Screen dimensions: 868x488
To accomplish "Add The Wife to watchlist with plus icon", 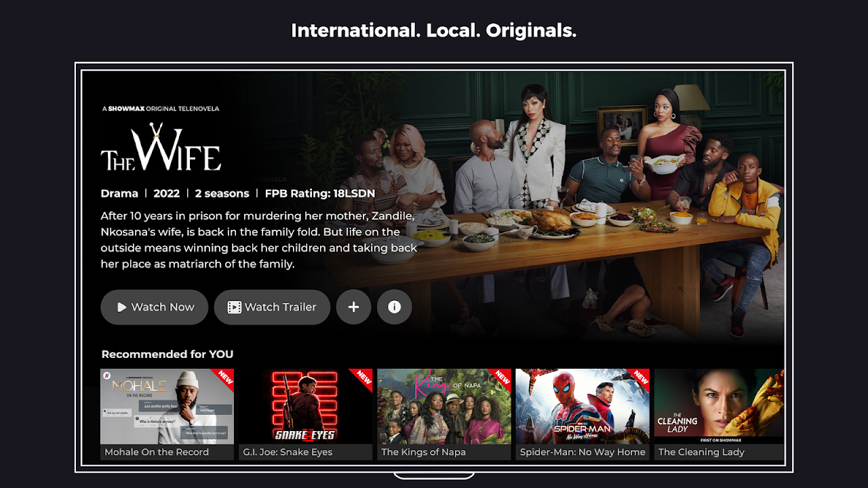I will click(353, 307).
